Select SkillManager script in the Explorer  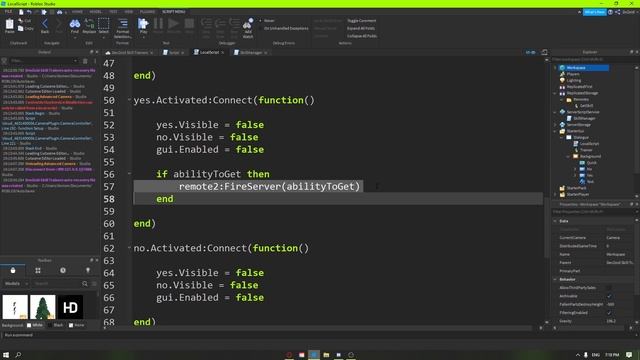point(584,118)
